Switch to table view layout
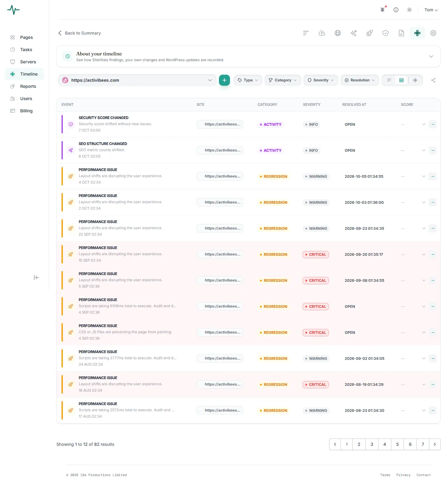Image resolution: width=448 pixels, height=485 pixels. click(401, 80)
